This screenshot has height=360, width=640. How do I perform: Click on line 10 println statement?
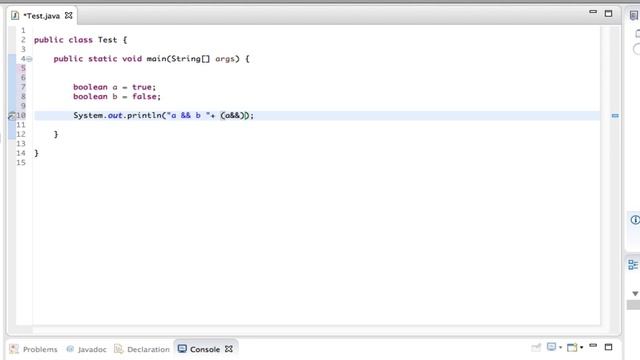163,116
